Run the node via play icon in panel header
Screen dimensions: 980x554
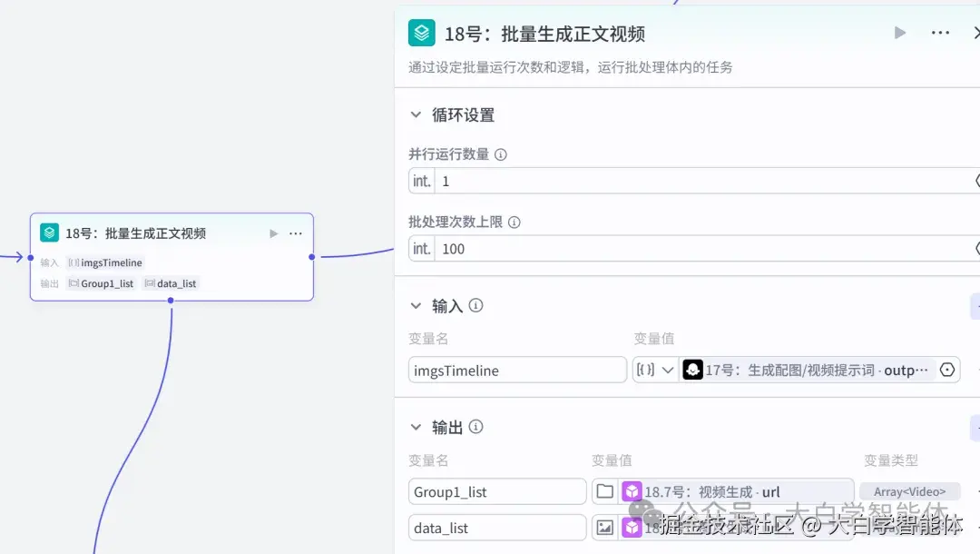coord(899,32)
